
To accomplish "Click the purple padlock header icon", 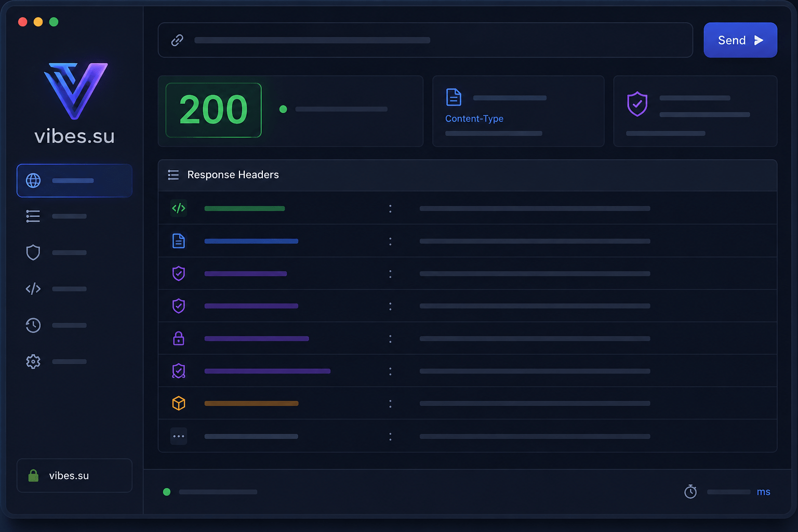I will point(179,338).
